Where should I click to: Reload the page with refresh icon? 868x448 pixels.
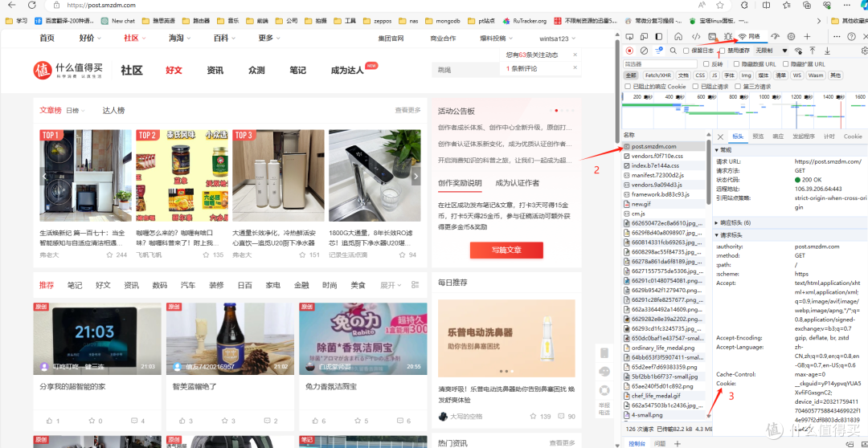31,5
